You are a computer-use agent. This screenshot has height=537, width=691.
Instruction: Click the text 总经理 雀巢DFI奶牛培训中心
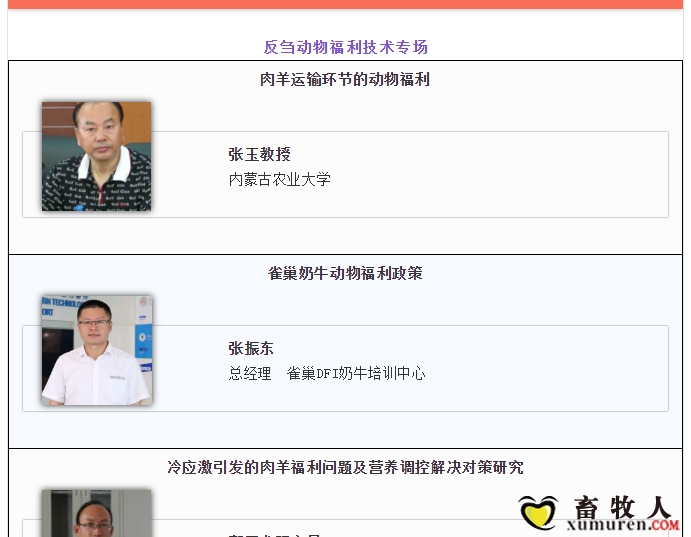pyautogui.click(x=327, y=374)
